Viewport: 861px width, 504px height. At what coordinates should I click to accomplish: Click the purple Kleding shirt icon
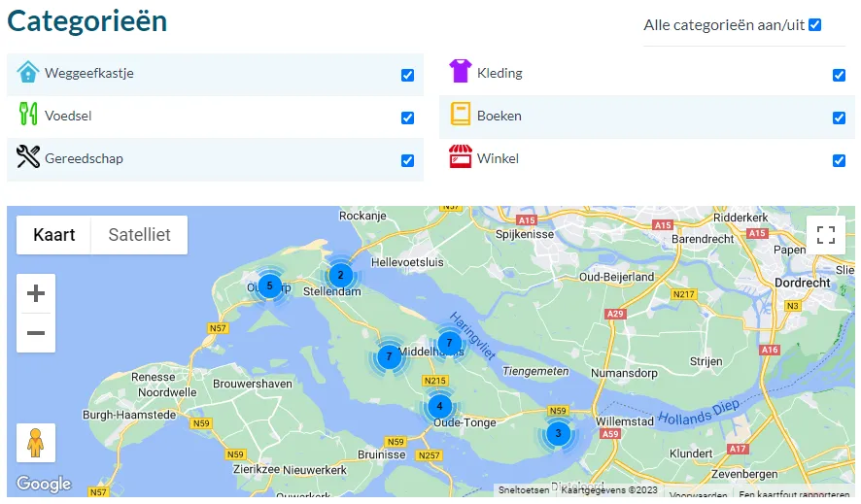[460, 72]
